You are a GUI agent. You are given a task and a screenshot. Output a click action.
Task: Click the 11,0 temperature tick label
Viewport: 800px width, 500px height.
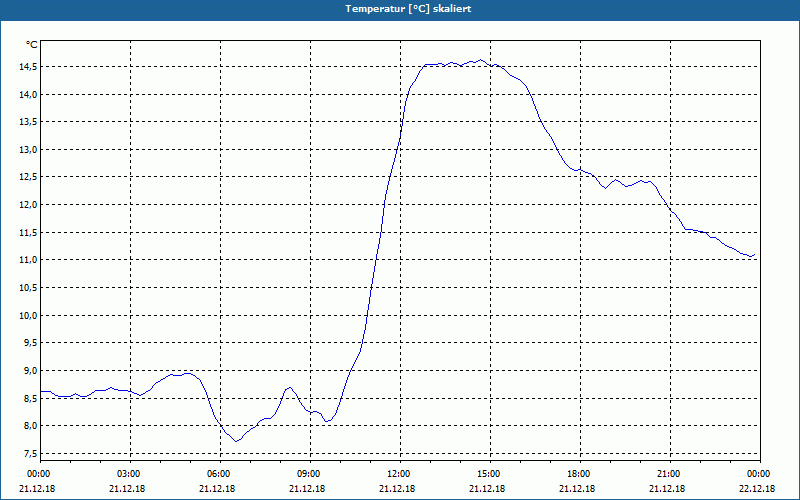click(29, 260)
